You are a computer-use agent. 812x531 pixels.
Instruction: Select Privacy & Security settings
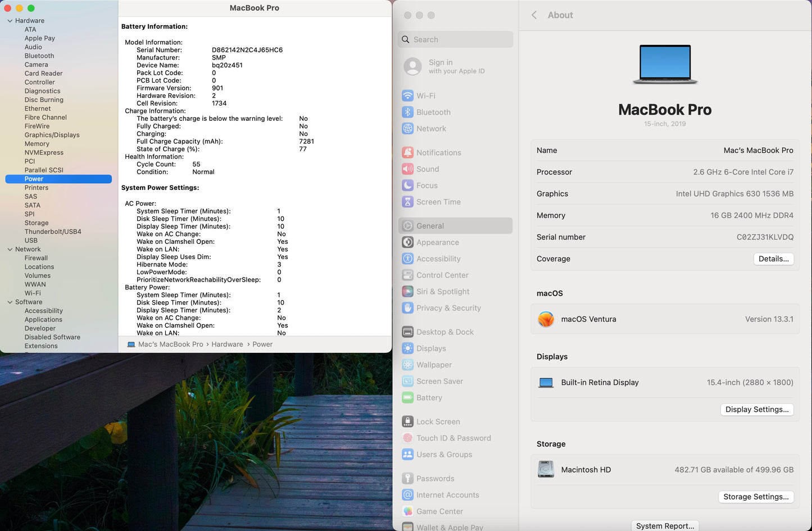point(448,308)
